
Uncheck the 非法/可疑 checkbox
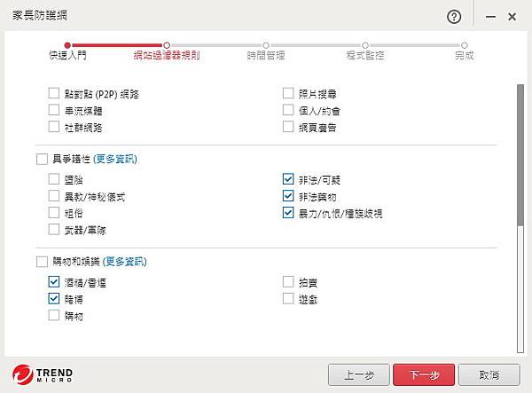(x=288, y=178)
